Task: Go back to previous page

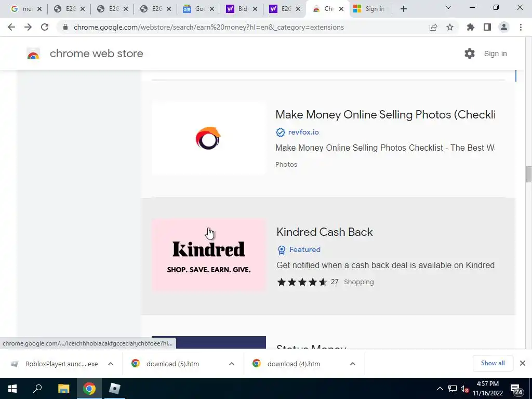Action: click(11, 27)
